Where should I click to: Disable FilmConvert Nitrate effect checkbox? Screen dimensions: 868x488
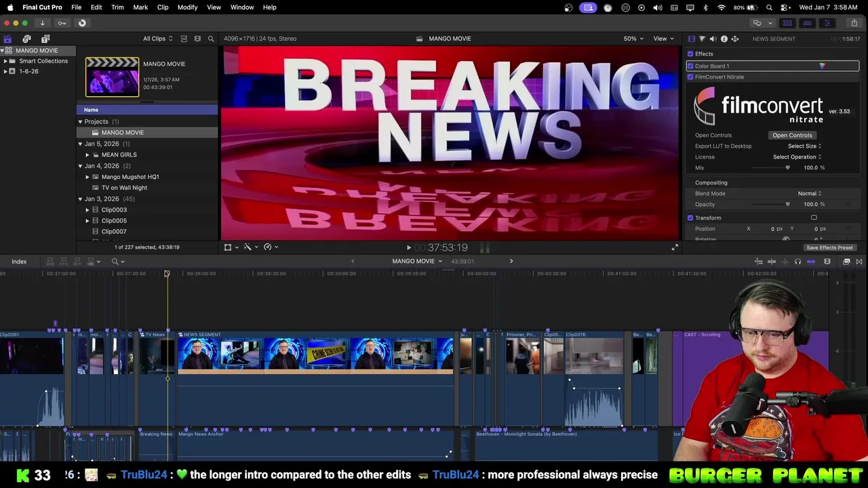pos(690,77)
